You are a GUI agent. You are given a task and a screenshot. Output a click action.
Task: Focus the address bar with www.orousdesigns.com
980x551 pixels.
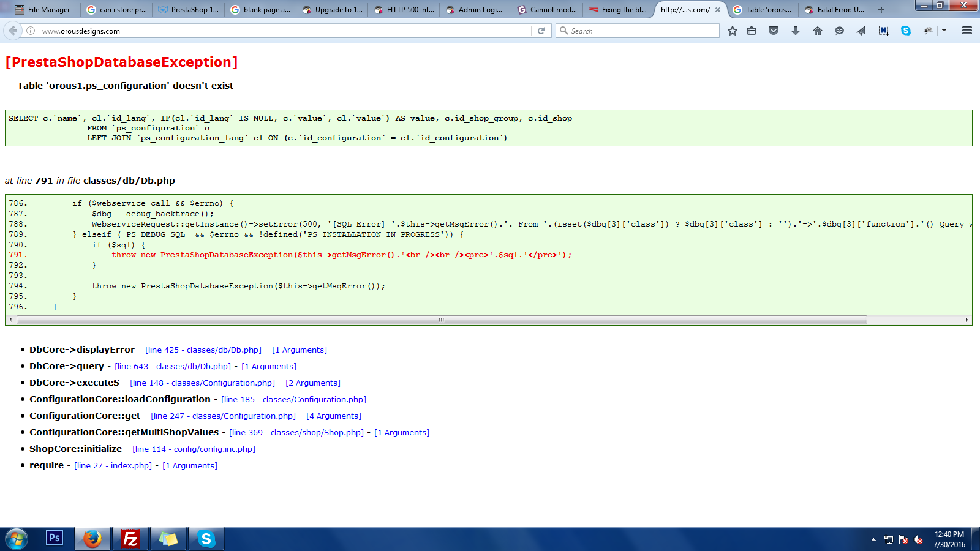coord(285,31)
